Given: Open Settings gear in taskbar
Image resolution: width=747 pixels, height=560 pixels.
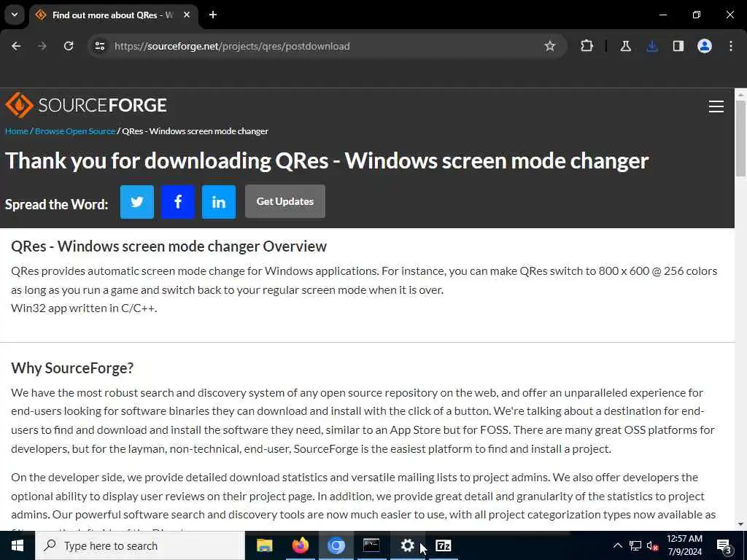Looking at the screenshot, I should pos(407,545).
